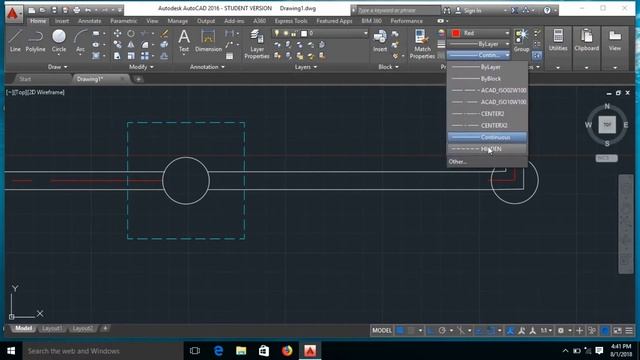Switch to the Insert ribbon tab
This screenshot has height=360, width=640.
pyautogui.click(x=62, y=21)
